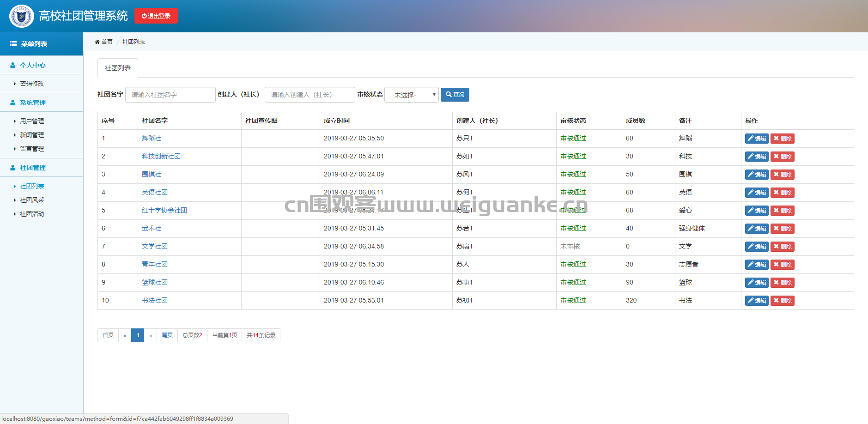Click the home icon in breadcrumb
The height and width of the screenshot is (424, 868).
coord(97,42)
